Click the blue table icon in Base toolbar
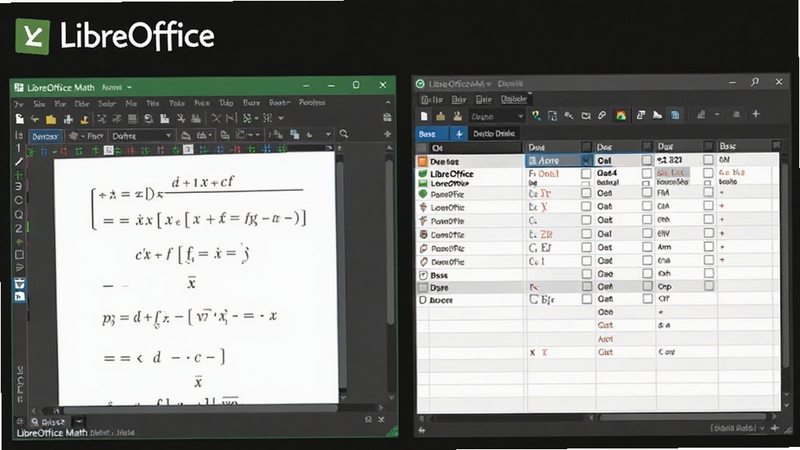The height and width of the screenshot is (450, 800). 676,115
